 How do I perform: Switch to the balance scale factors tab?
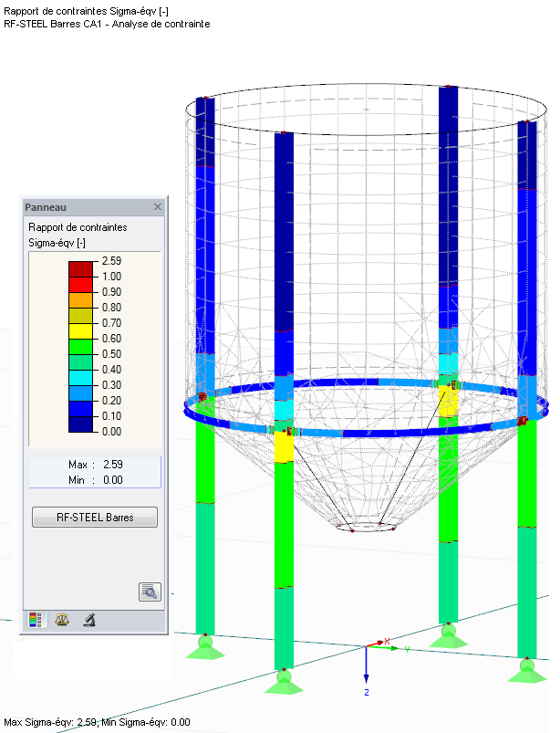[x=62, y=620]
